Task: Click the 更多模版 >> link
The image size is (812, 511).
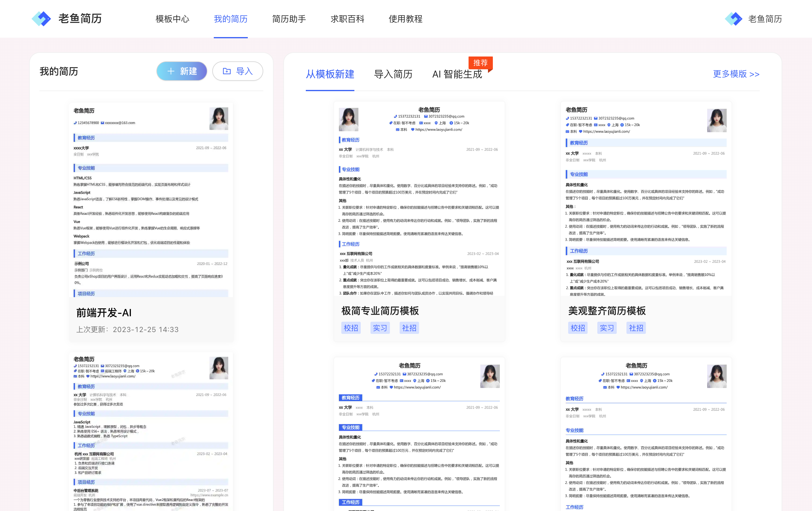Action: pos(736,74)
